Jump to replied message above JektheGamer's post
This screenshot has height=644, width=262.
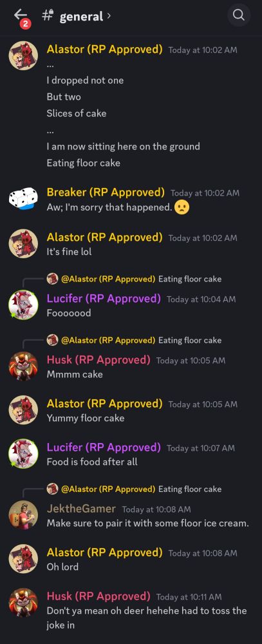point(134,489)
